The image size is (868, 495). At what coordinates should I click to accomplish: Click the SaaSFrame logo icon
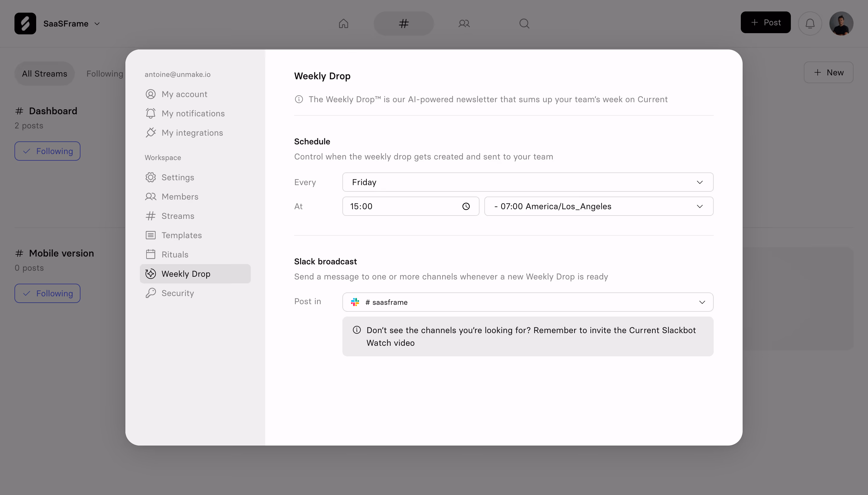[25, 24]
